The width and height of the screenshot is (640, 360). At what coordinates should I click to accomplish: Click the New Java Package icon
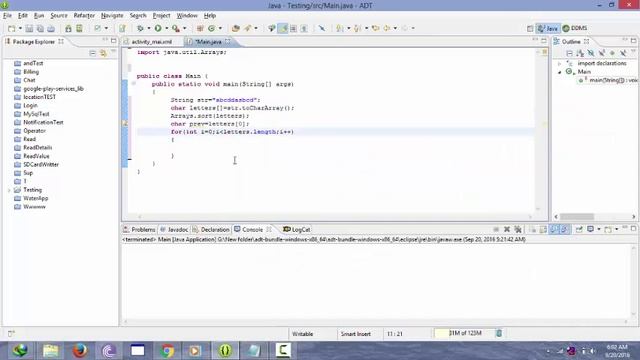[x=200, y=28]
